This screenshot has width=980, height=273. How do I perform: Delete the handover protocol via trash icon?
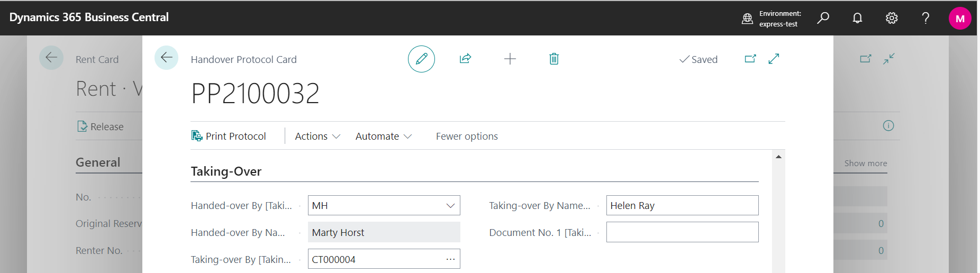[x=553, y=59]
